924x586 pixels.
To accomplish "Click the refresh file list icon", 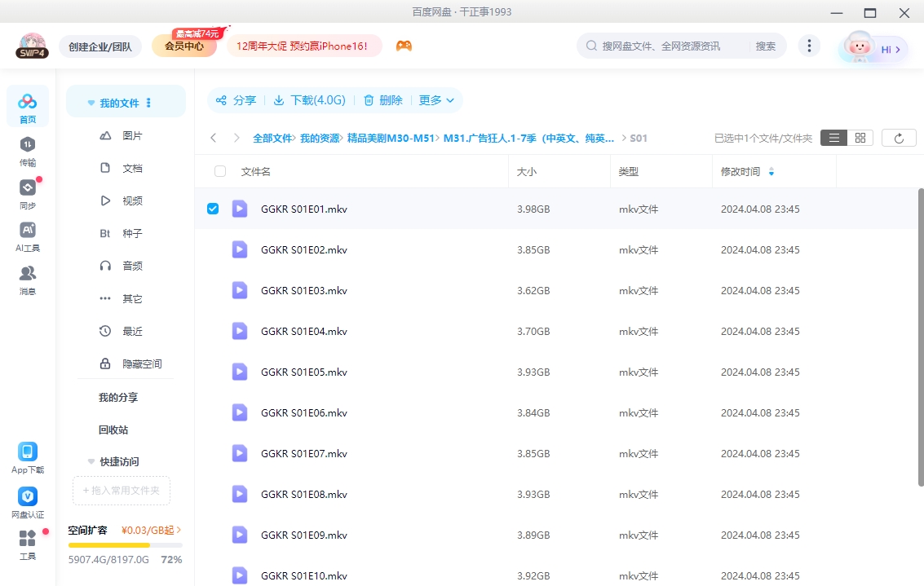I will [x=899, y=139].
